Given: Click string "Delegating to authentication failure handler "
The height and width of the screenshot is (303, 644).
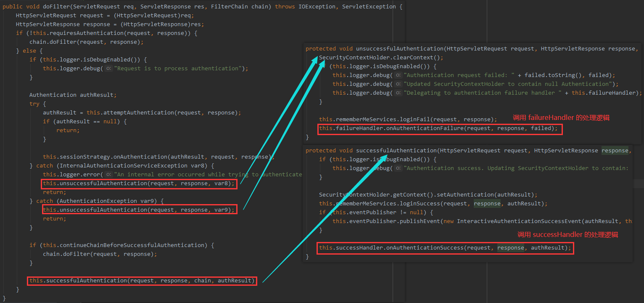Looking at the screenshot, I should (x=483, y=93).
